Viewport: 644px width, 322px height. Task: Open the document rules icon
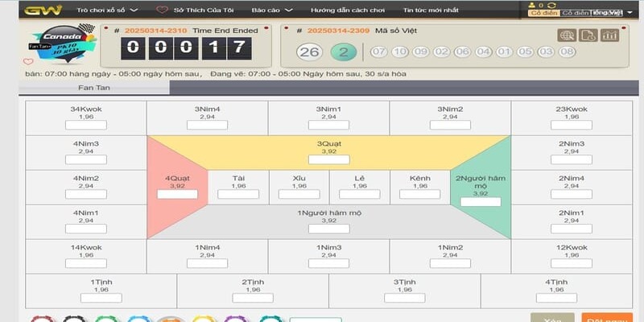588,35
